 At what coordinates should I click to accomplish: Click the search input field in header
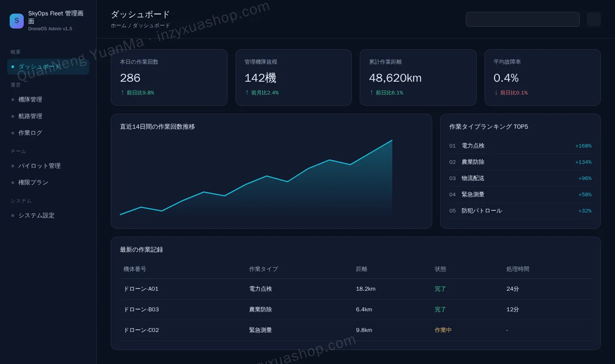point(523,19)
